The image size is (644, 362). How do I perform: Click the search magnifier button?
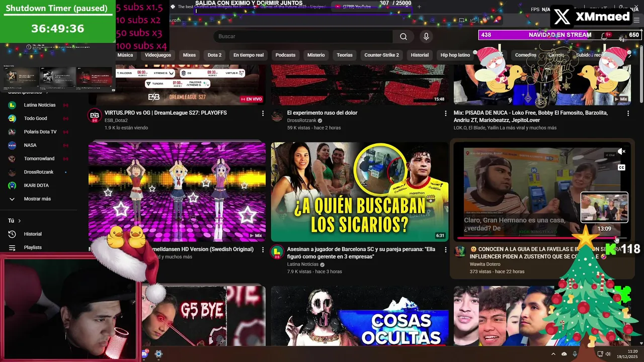pyautogui.click(x=403, y=36)
